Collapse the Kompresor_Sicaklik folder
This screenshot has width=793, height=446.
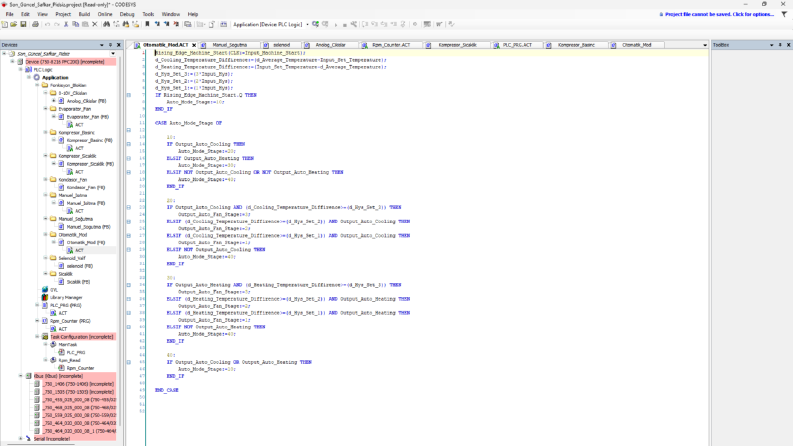tap(46, 156)
